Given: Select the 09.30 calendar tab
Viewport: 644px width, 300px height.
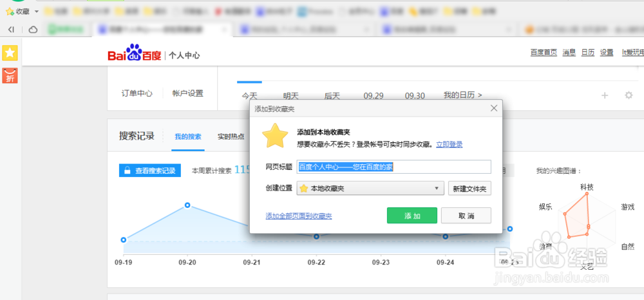Looking at the screenshot, I should pos(415,96).
